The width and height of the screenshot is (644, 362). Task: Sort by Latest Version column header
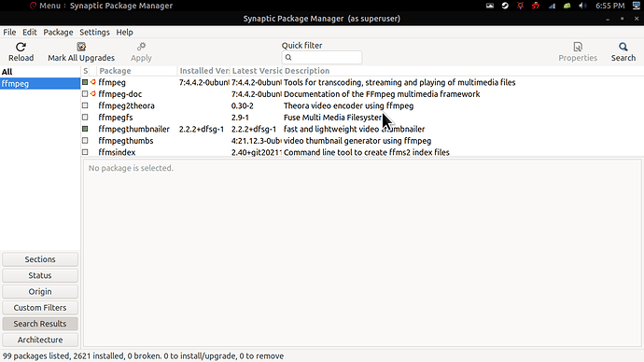[257, 71]
